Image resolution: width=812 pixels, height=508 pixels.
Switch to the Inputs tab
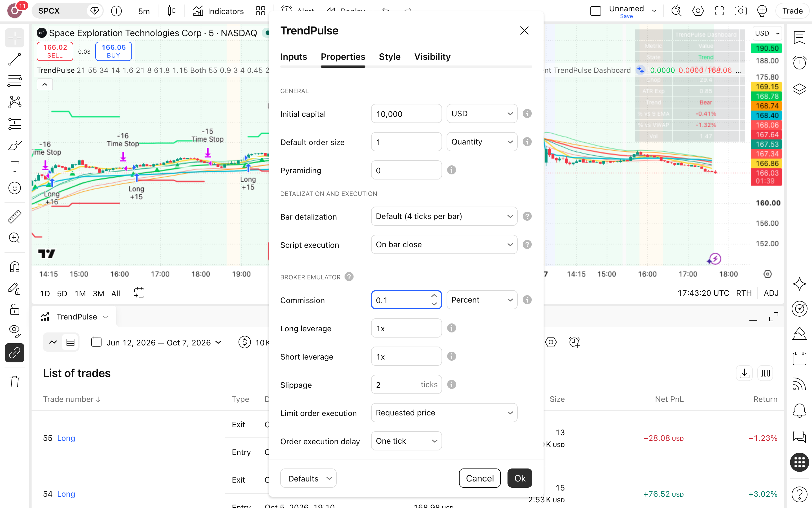click(x=294, y=57)
